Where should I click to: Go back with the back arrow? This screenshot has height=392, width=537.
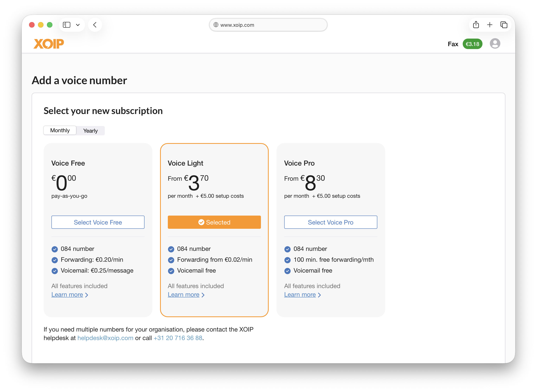point(95,25)
